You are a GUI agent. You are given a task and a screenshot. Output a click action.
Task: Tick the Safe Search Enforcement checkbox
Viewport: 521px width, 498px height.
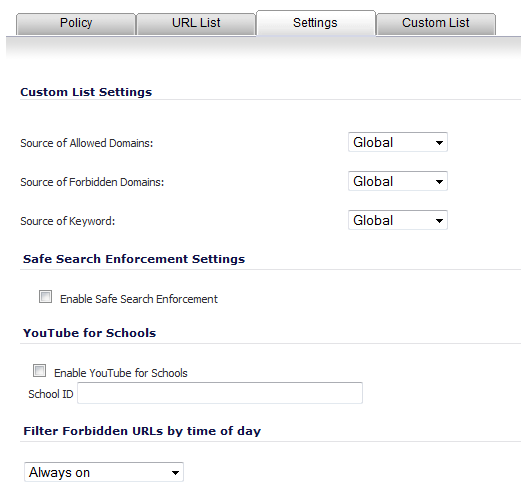[45, 297]
